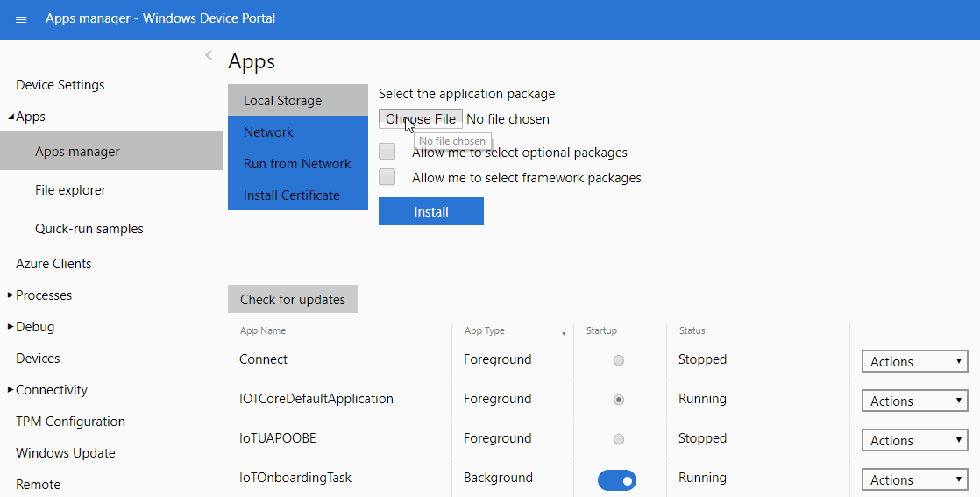Screen dimensions: 980x497
Task: Toggle IoTOnboardingTask startup switch off
Action: coord(617,480)
